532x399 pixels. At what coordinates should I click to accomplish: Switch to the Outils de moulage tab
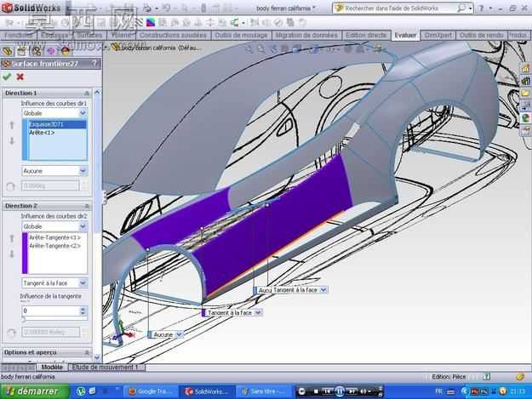241,35
